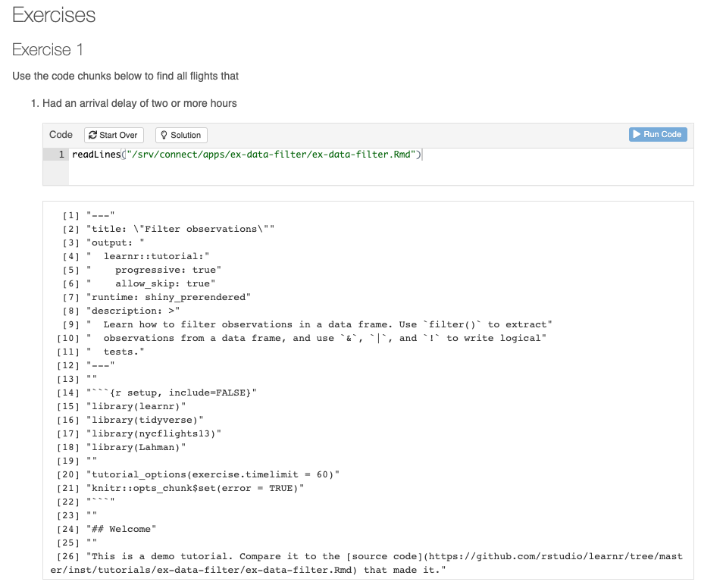The width and height of the screenshot is (723, 588).
Task: Click output line 'library(tidyverse)'
Action: pyautogui.click(x=145, y=420)
